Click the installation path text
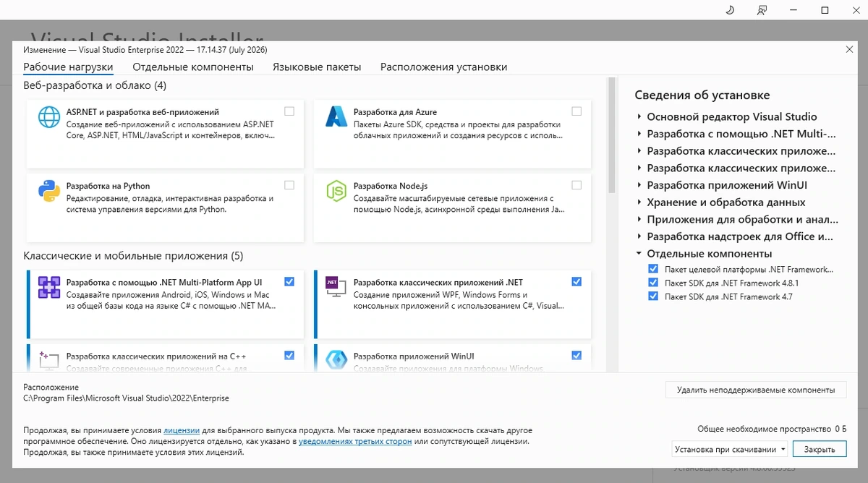The image size is (868, 483). [x=127, y=398]
